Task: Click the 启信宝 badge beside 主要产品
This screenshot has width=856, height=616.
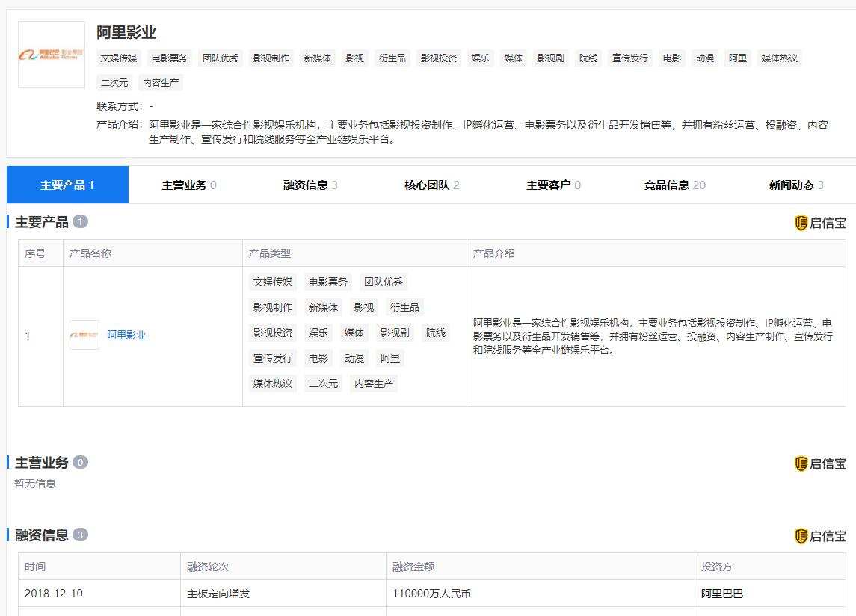Action: tap(819, 222)
